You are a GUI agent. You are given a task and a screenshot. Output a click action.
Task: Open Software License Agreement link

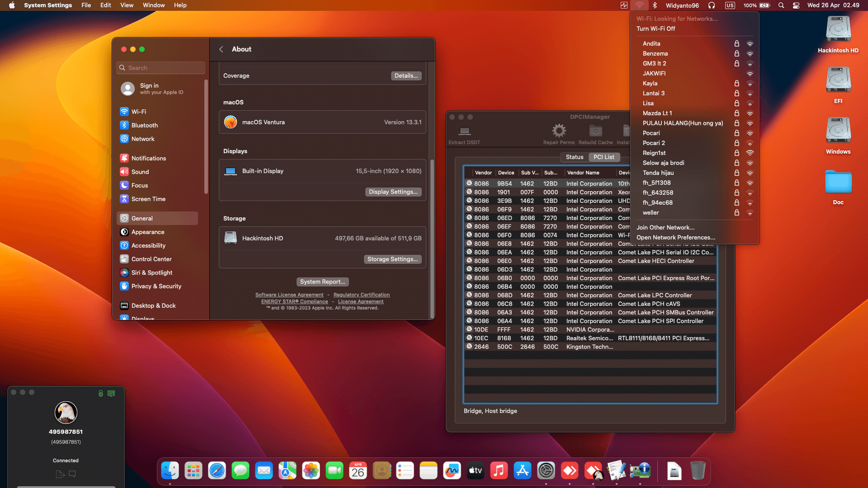[289, 295]
